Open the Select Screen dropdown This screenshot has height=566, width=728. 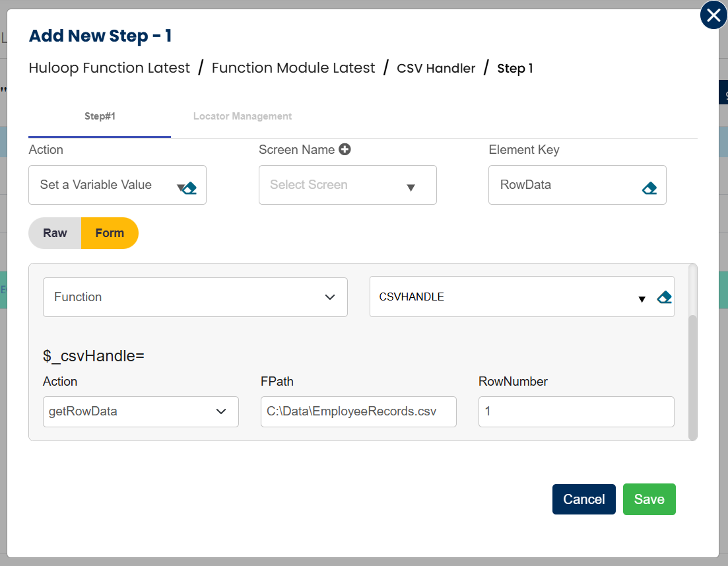click(347, 185)
